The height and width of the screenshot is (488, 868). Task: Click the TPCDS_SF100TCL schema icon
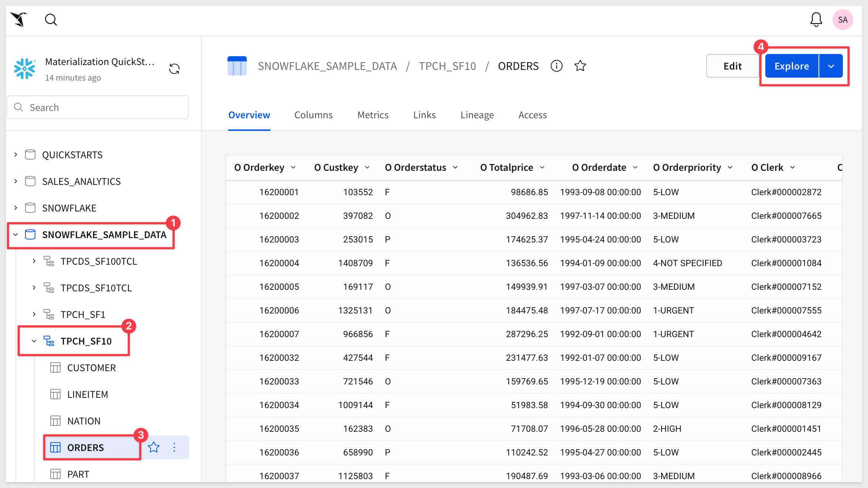coord(49,261)
